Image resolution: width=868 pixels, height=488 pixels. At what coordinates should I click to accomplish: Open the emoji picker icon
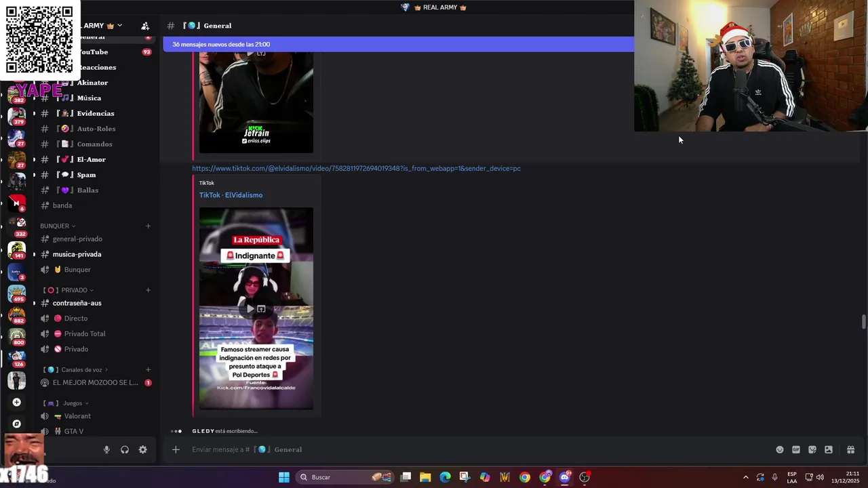tap(780, 449)
